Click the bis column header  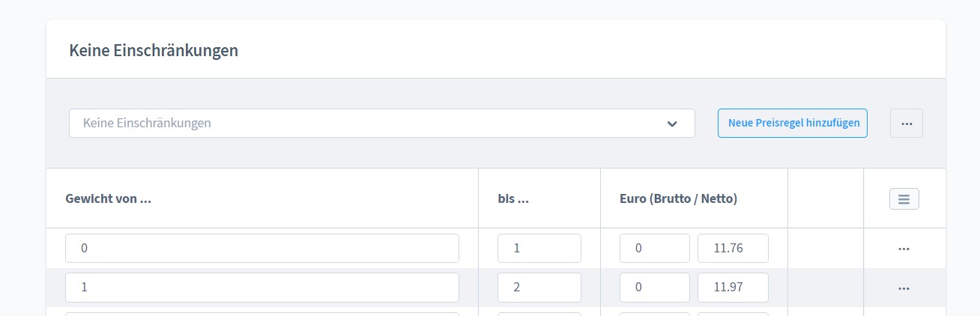pos(513,198)
